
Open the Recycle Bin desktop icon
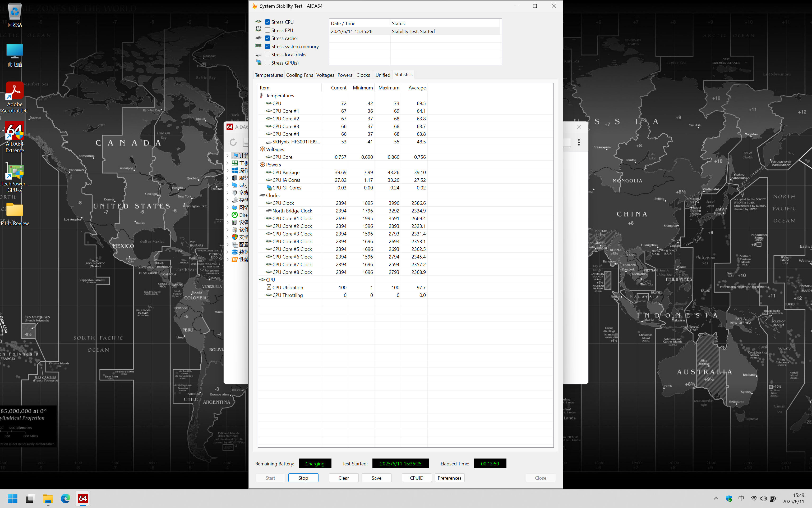pos(15,15)
